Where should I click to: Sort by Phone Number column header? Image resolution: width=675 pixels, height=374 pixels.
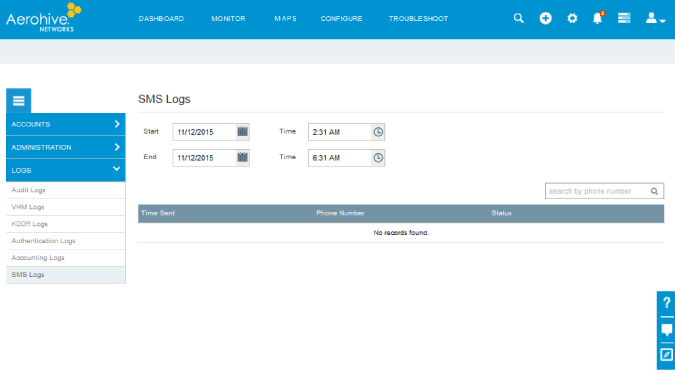340,213
